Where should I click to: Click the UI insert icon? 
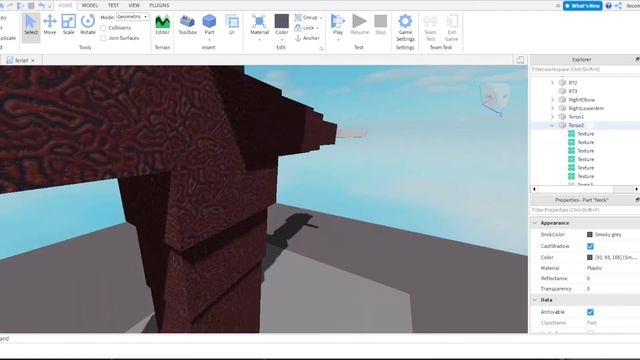pyautogui.click(x=232, y=25)
